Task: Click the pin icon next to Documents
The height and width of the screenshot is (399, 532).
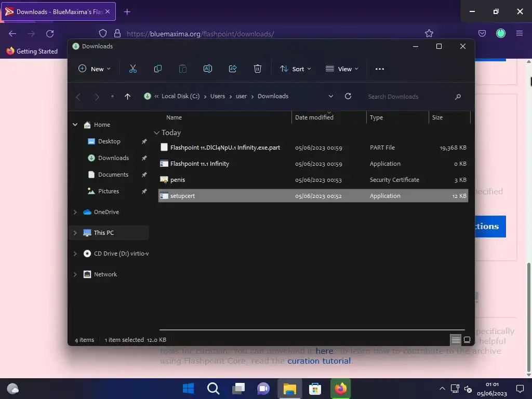Action: coord(144,175)
